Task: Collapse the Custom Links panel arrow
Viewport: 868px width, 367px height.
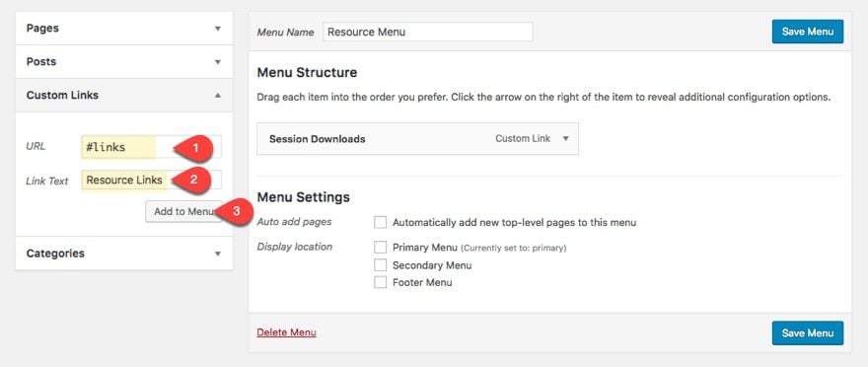Action: pyautogui.click(x=218, y=96)
